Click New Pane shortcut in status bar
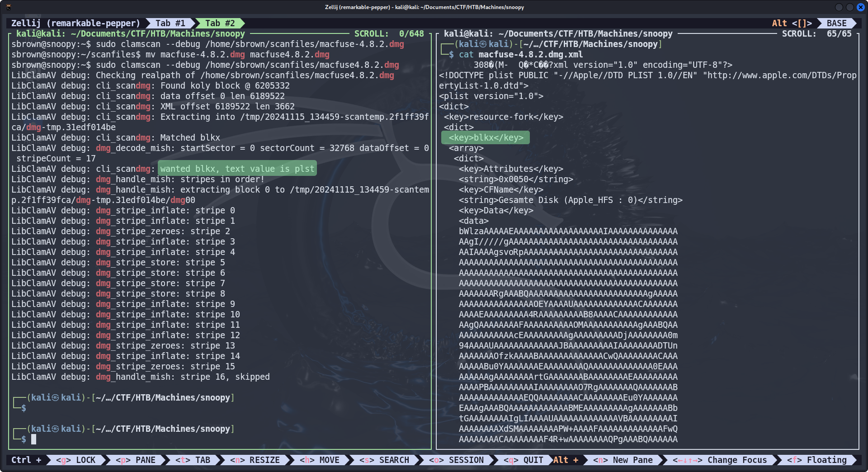The height and width of the screenshot is (472, 868). [x=623, y=460]
